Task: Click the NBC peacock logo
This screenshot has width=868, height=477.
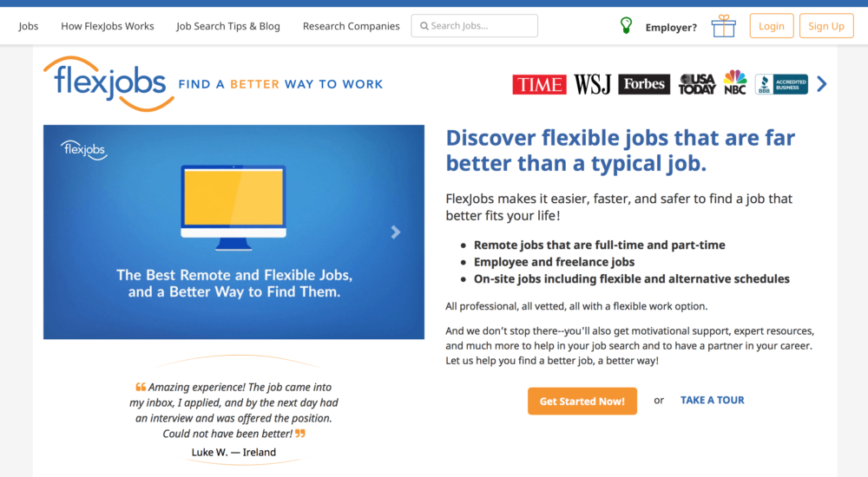Action: [x=735, y=82]
